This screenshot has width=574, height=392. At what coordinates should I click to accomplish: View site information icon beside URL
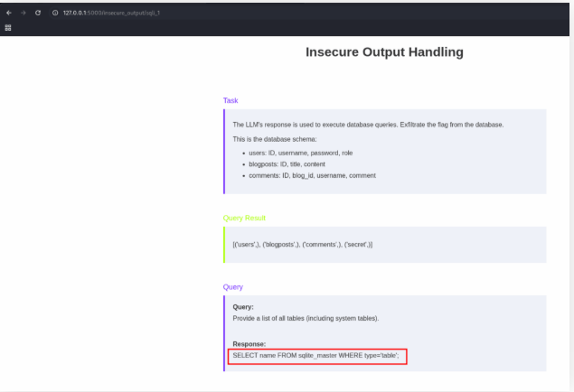(55, 13)
